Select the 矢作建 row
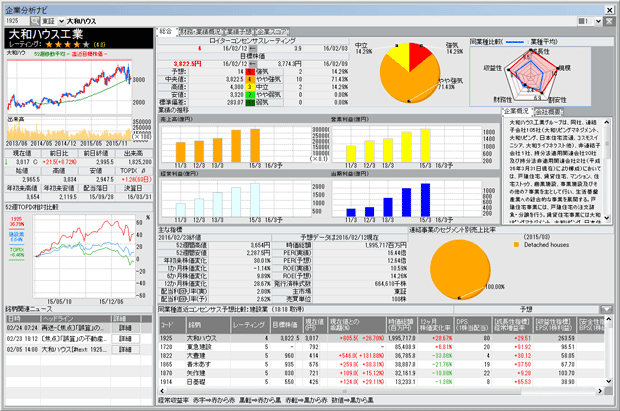620x411 pixels. (382, 373)
